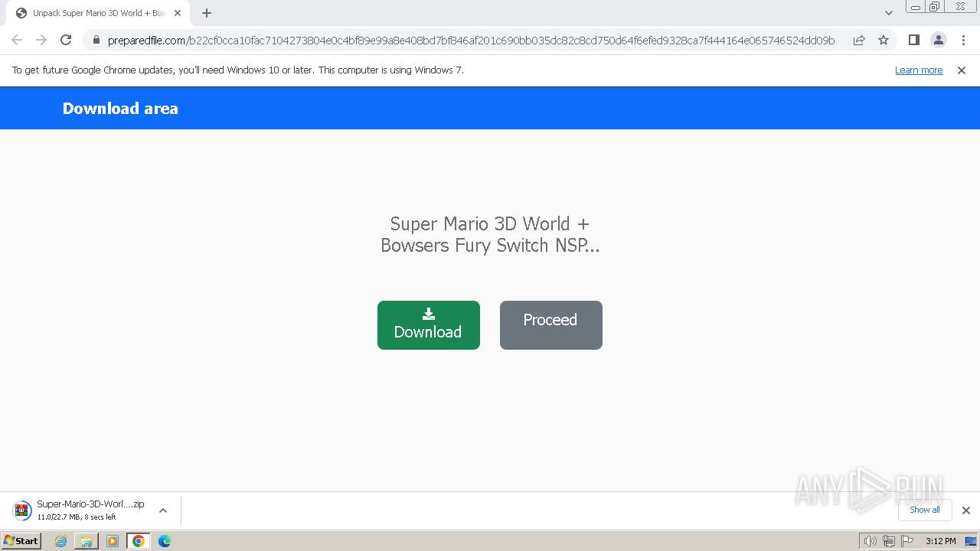Open the Chrome profile avatar menu
980x551 pixels.
click(939, 40)
